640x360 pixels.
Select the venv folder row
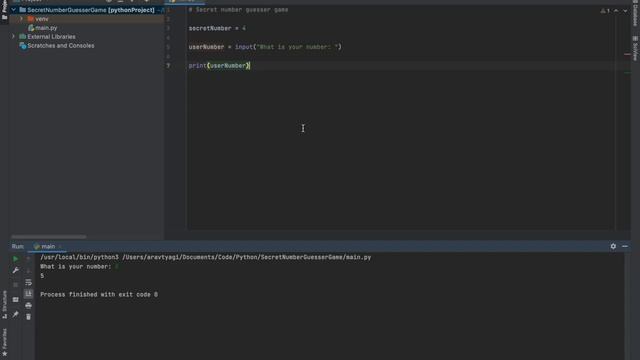tap(87, 19)
